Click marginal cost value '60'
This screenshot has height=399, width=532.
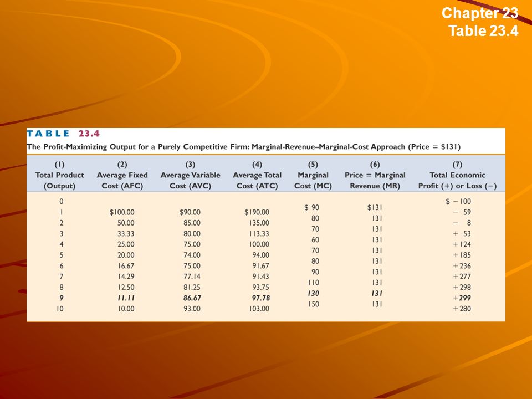coord(315,240)
